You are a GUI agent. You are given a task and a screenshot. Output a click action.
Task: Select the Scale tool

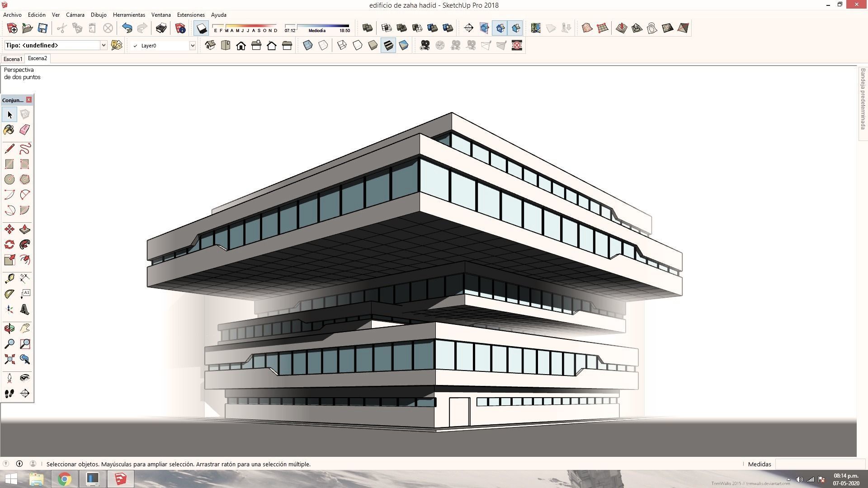point(9,260)
